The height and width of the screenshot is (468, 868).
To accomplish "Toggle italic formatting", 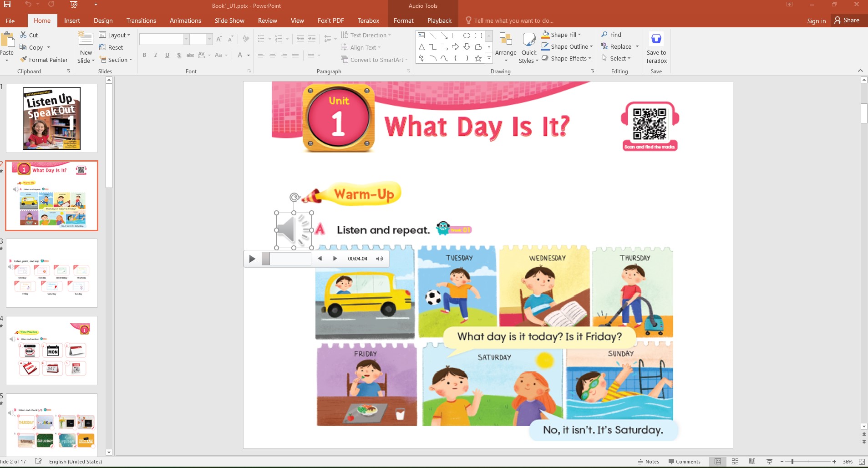I will pos(156,55).
